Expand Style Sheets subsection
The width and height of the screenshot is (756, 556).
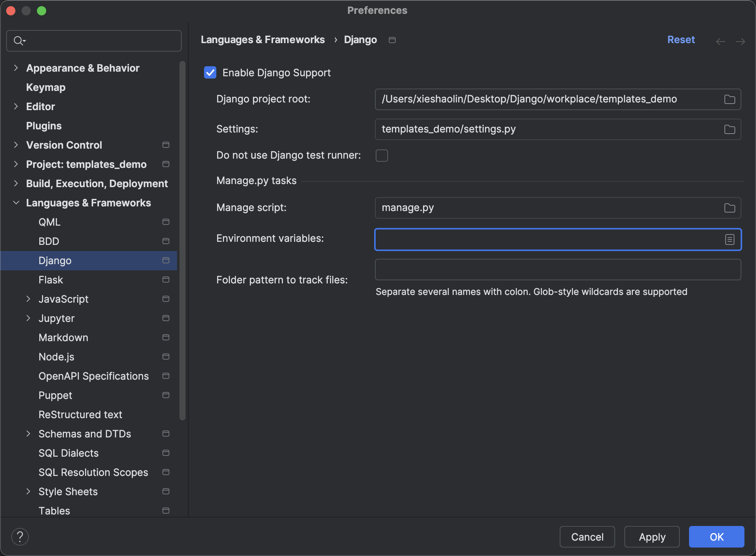[x=28, y=491]
